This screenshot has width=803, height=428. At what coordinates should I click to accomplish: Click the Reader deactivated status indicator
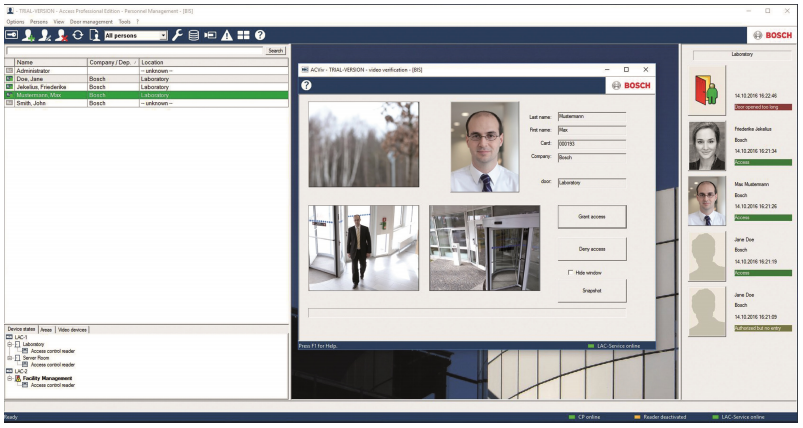click(x=660, y=417)
